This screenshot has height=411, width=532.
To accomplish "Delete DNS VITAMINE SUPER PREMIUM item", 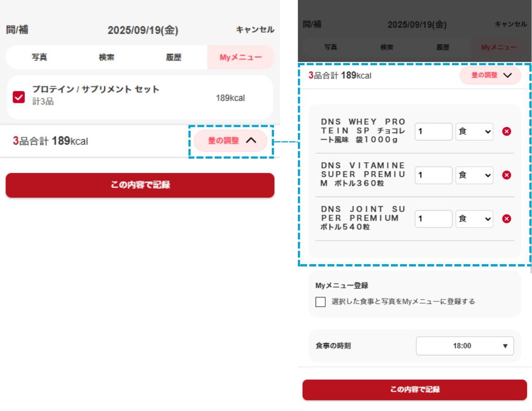I will point(507,175).
